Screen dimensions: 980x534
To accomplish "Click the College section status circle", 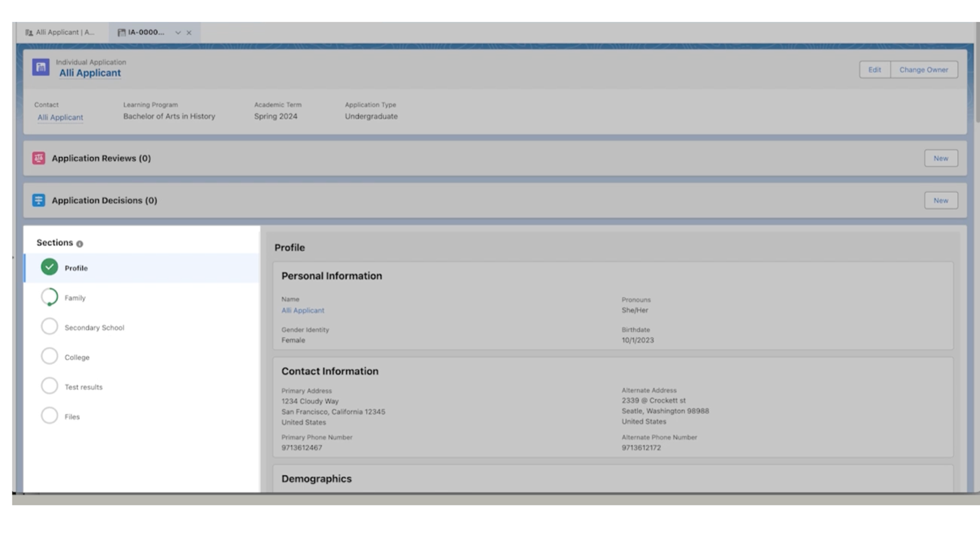I will pyautogui.click(x=49, y=356).
